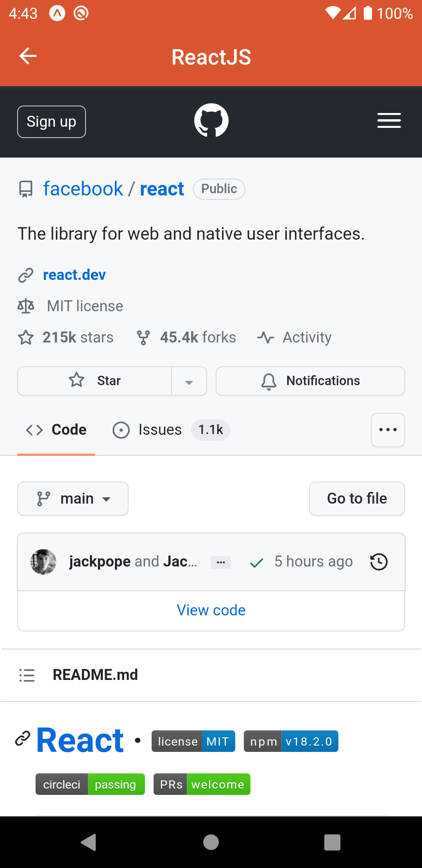Click the Sign up button
422x868 pixels.
pos(52,122)
